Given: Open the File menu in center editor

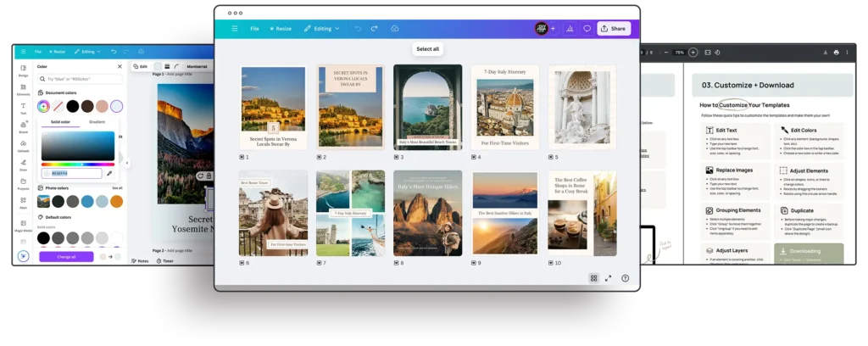Looking at the screenshot, I should 254,28.
